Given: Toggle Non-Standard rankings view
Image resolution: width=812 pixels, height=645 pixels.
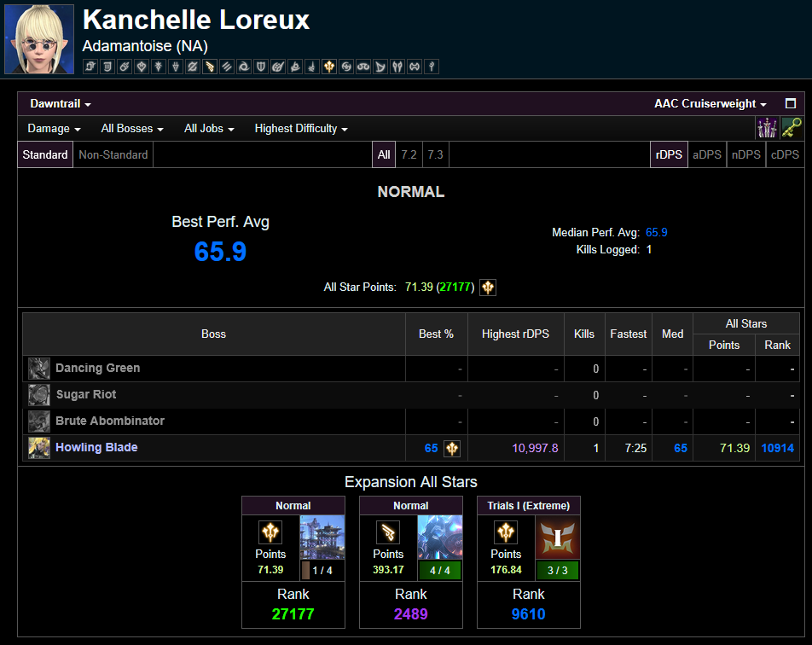Looking at the screenshot, I should (113, 154).
